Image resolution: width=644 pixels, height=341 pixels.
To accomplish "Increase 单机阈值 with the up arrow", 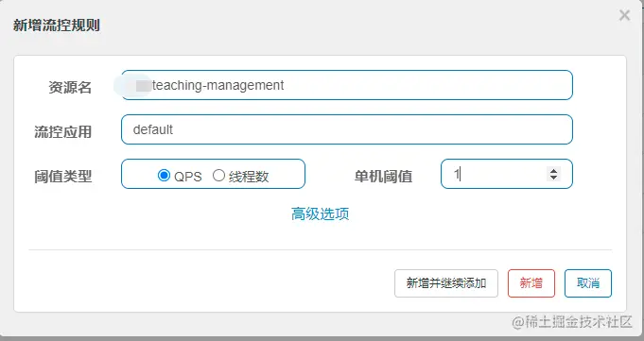I will tap(553, 171).
